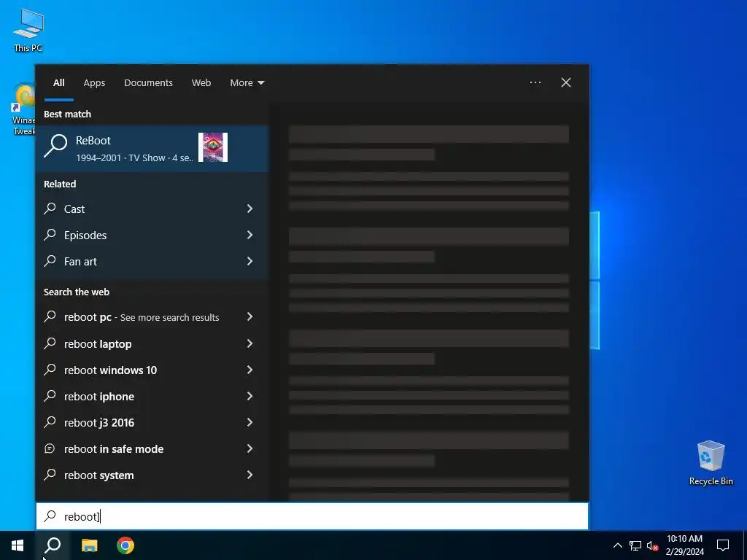747x560 pixels.
Task: Switch to the All tab
Action: (x=59, y=83)
